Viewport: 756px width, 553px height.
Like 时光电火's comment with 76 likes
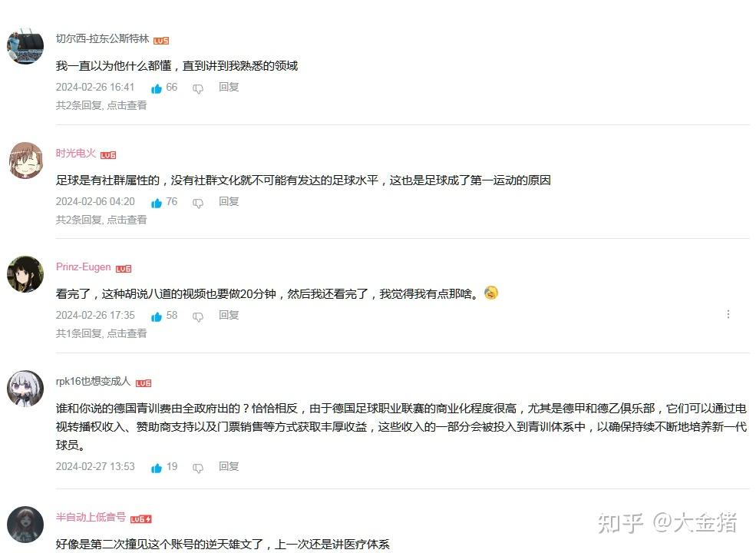[157, 203]
